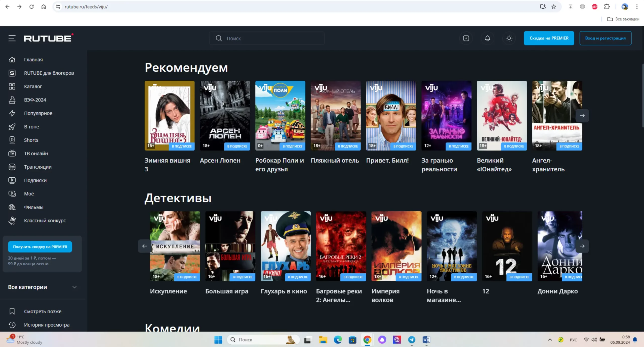The width and height of the screenshot is (644, 347).
Task: Select Каталог in the sidebar menu
Action: 33,86
